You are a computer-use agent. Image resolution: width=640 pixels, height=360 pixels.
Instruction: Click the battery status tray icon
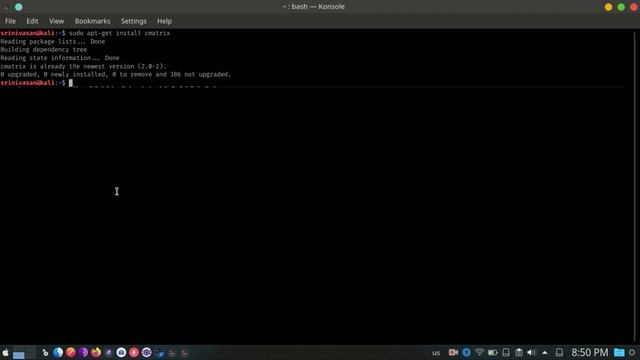pyautogui.click(x=493, y=353)
